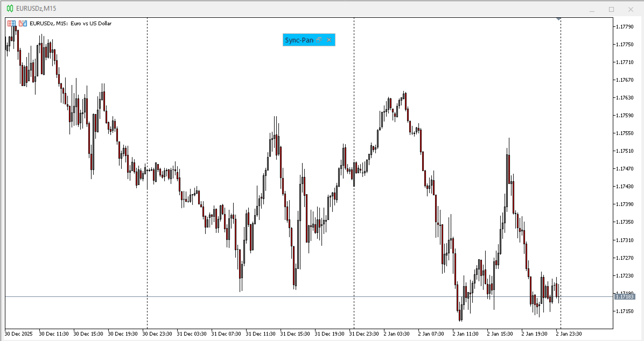This screenshot has height=341, width=644.
Task: Click the 1.17710 price scale label
Action: [625, 62]
